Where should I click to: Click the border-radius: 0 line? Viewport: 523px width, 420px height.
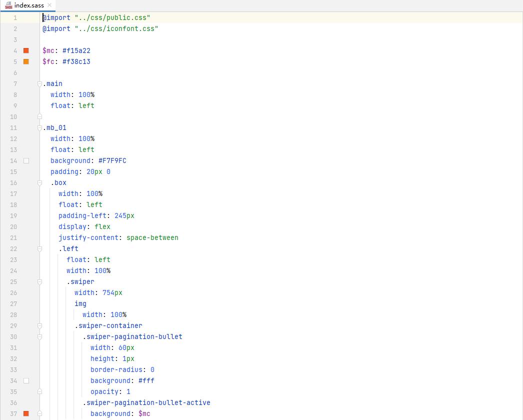point(122,370)
